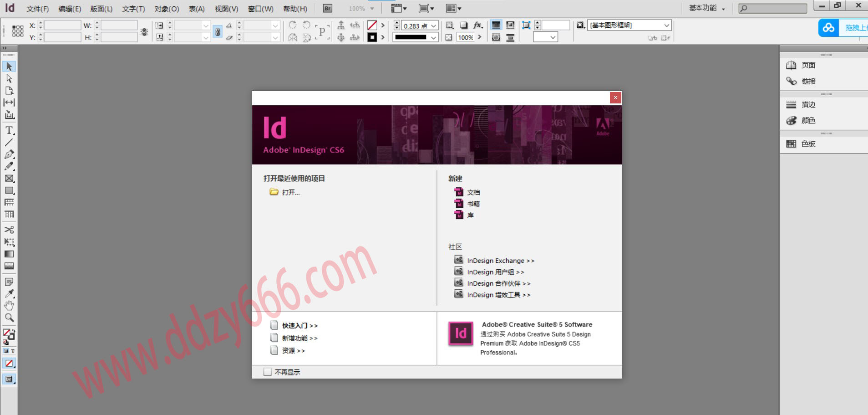The width and height of the screenshot is (868, 415).
Task: Select the Scissors tool
Action: [9, 230]
